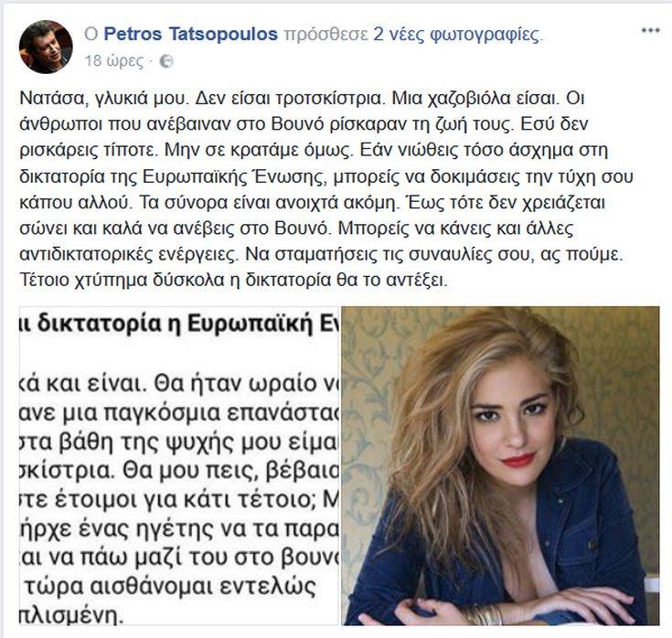Click the post line starting 'ρισκάρεις τίποτε'

pos(314,151)
